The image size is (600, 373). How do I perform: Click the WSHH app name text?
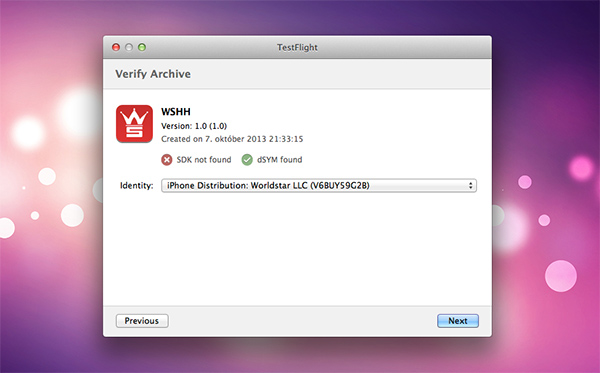click(176, 112)
